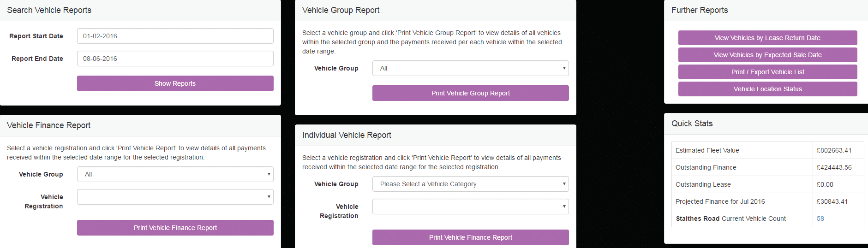Image resolution: width=868 pixels, height=248 pixels.
Task: Print Vehicle Finance Report in Individual Vehicle panel
Action: [x=470, y=237]
